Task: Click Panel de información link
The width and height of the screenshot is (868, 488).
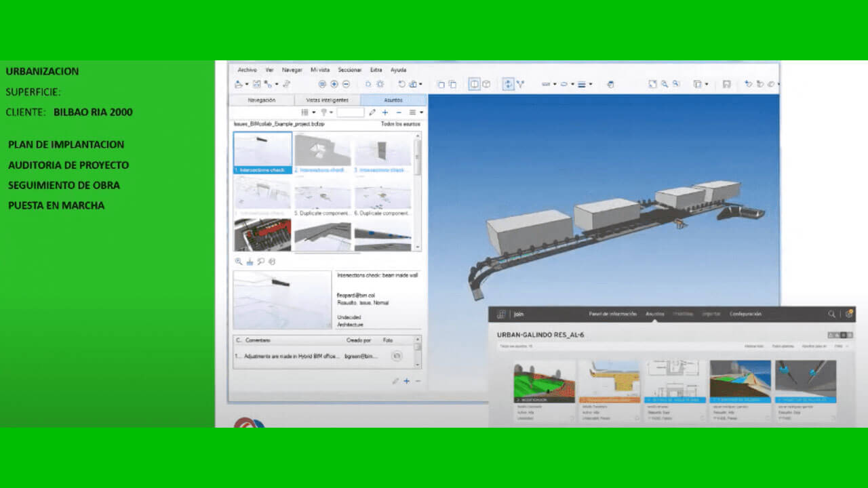Action: (612, 314)
